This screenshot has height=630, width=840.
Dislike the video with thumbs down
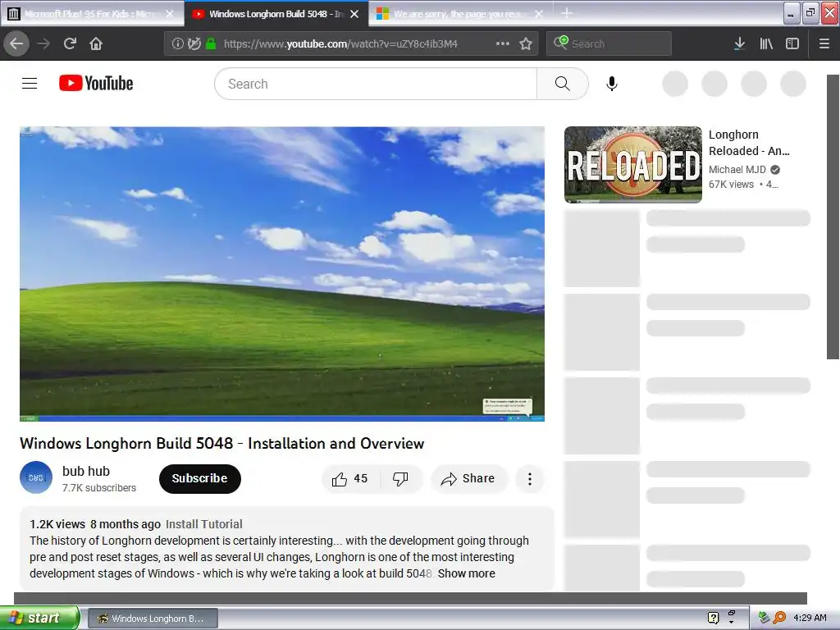coord(400,478)
